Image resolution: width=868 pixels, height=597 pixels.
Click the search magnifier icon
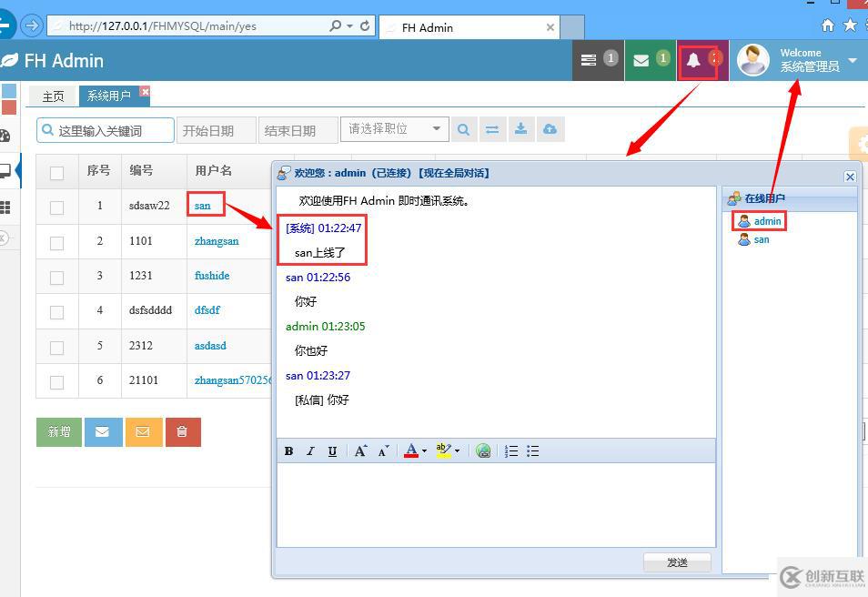tap(464, 129)
